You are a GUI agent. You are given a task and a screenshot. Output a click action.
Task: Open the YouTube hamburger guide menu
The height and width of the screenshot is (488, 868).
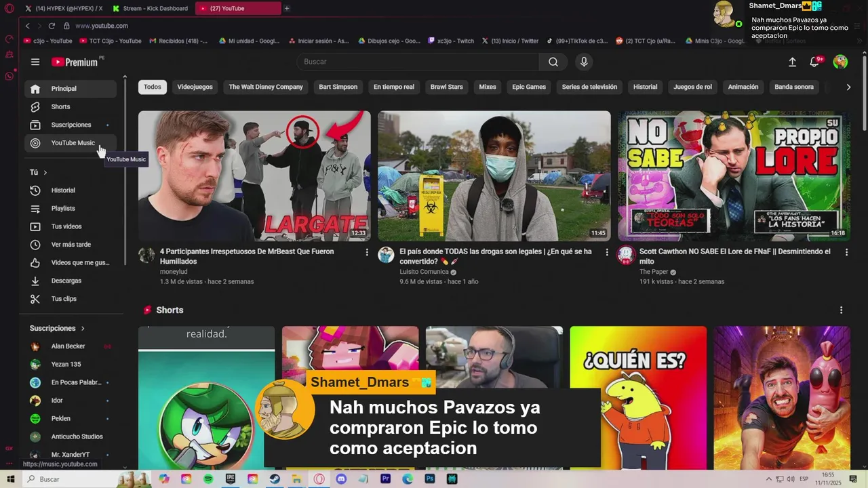pos(35,62)
